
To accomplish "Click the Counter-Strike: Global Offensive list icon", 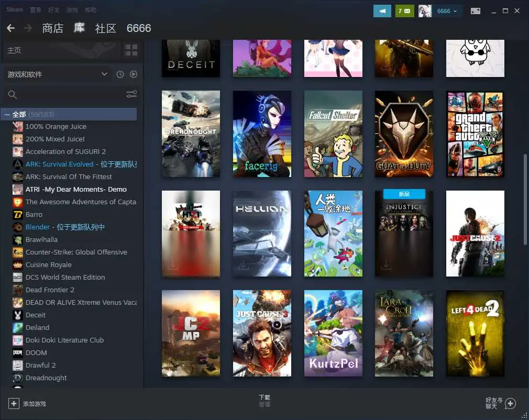I will click(x=17, y=252).
